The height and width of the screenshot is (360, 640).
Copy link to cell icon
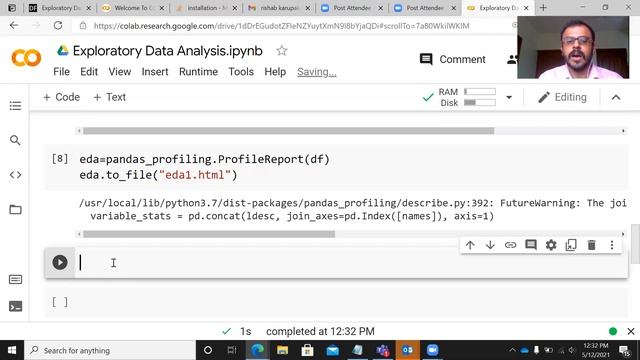(x=510, y=245)
